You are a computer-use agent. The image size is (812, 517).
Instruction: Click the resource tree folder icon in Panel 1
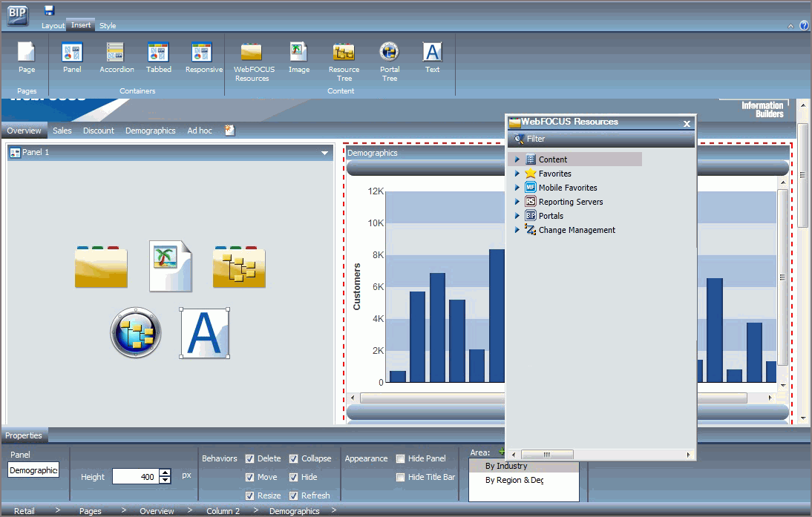tap(239, 266)
